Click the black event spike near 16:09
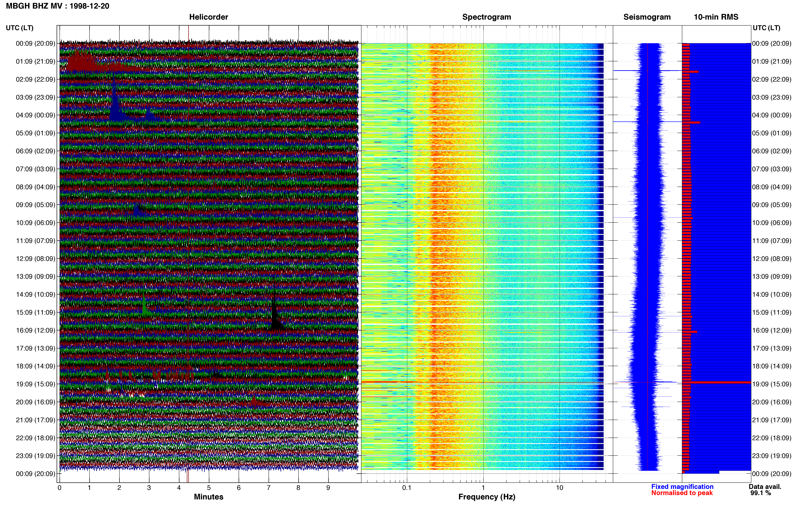The width and height of the screenshot is (812, 508). pyautogui.click(x=275, y=311)
